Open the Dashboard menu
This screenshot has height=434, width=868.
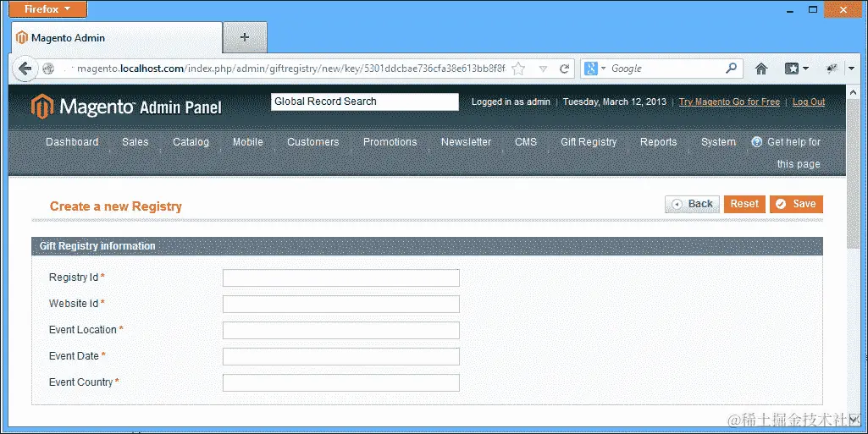(x=72, y=142)
